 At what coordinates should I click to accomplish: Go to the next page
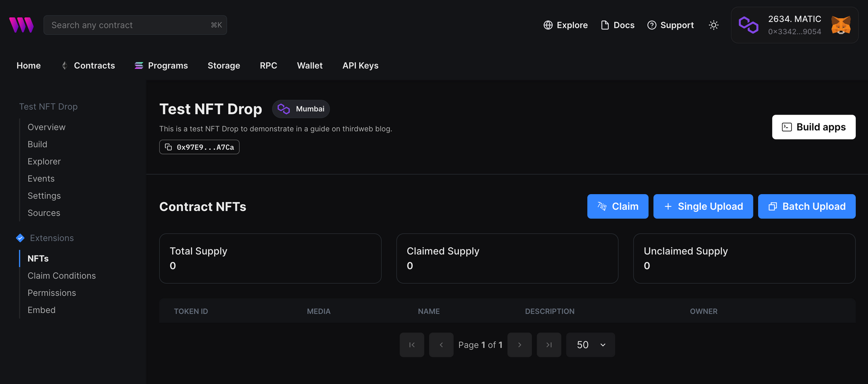point(519,345)
